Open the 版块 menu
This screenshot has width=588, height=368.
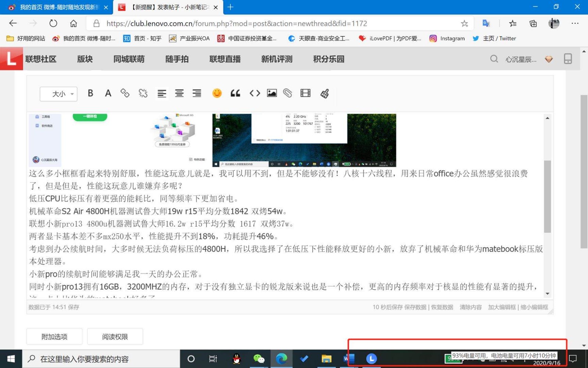85,59
